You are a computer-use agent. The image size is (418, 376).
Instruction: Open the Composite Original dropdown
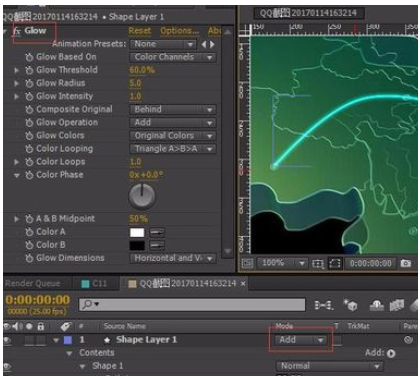[173, 110]
